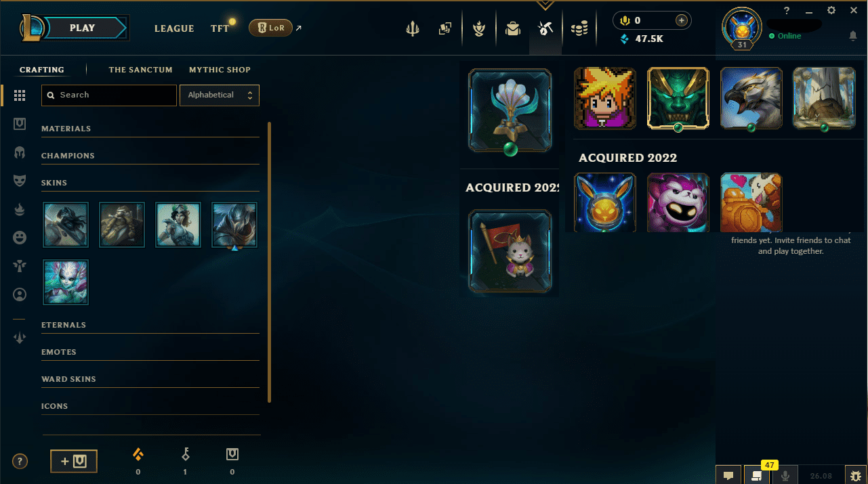This screenshot has width=868, height=484.
Task: Open the Alphabetical sort dropdown
Action: 220,95
